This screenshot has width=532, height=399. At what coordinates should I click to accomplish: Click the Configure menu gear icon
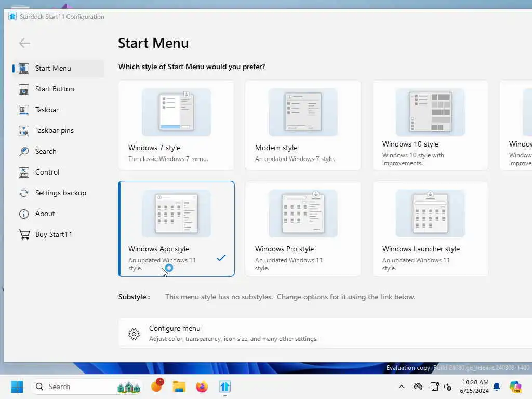(x=134, y=334)
